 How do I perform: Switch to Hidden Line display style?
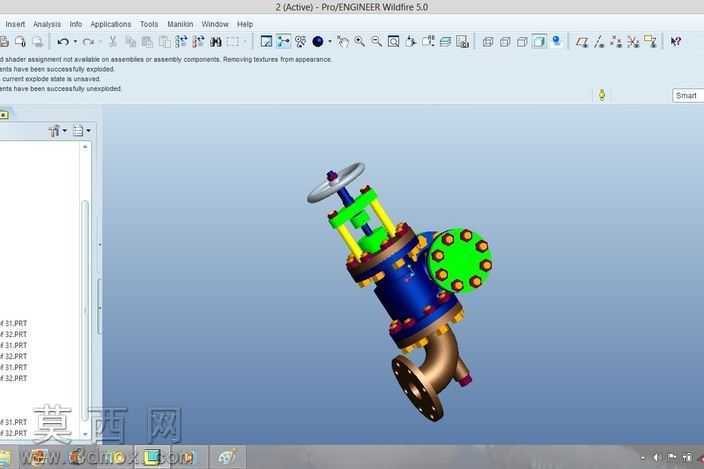[505, 42]
